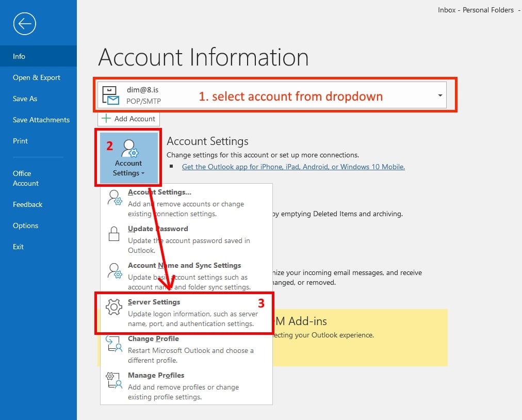Click the Change Profile swap icon
This screenshot has height=420, width=522.
coord(114,344)
